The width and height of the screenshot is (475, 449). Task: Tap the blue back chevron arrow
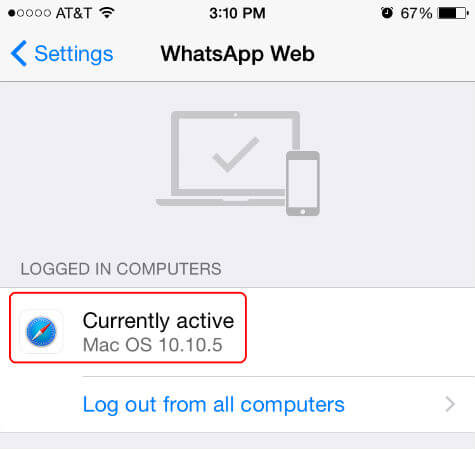tap(19, 53)
